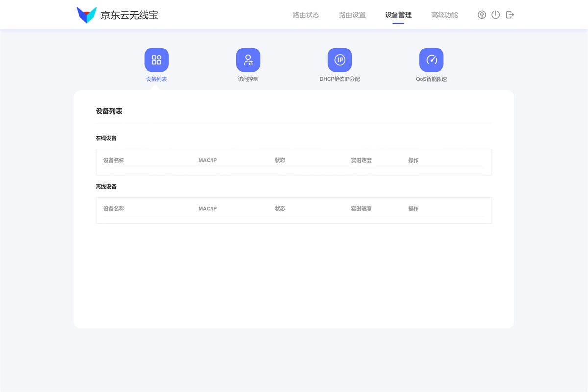Screen dimensions: 588x392
Task: Click the 实时速度 column header in offline devices
Action: (361, 208)
